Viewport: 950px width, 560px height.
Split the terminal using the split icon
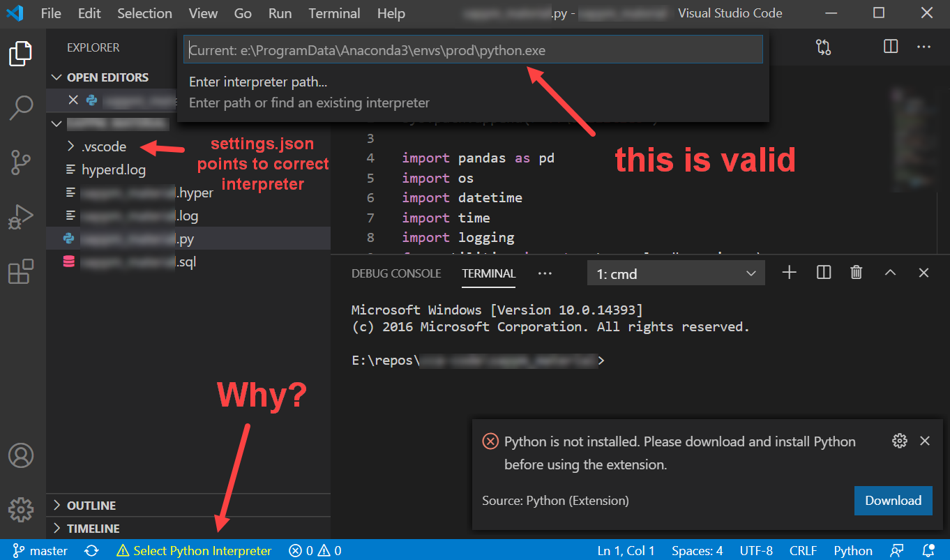[823, 272]
